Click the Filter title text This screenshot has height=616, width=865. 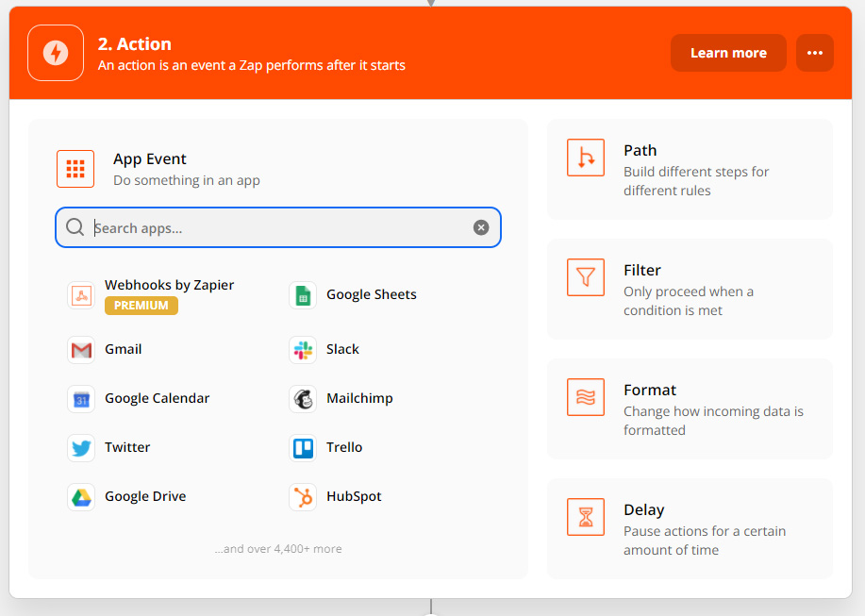pyautogui.click(x=642, y=270)
